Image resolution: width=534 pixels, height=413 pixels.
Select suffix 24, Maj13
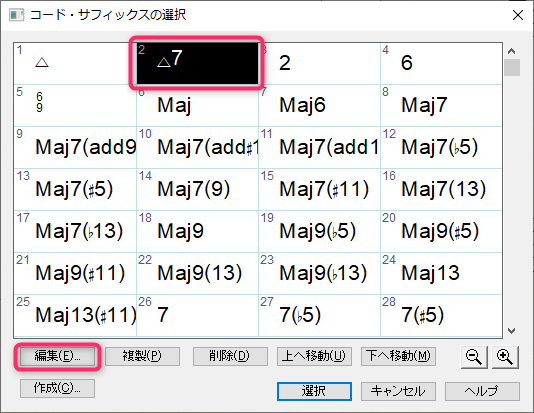tap(441, 273)
